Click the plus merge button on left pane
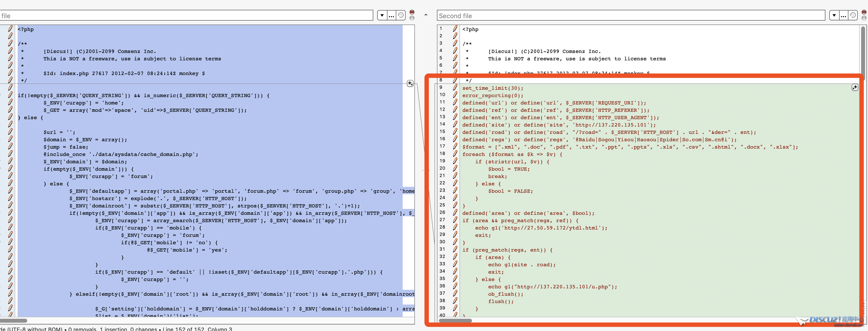The image size is (868, 331). [x=410, y=83]
